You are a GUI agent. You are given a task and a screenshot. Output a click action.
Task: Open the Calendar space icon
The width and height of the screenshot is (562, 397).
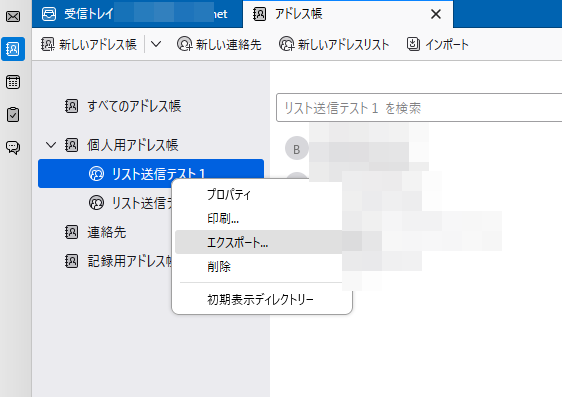13,82
